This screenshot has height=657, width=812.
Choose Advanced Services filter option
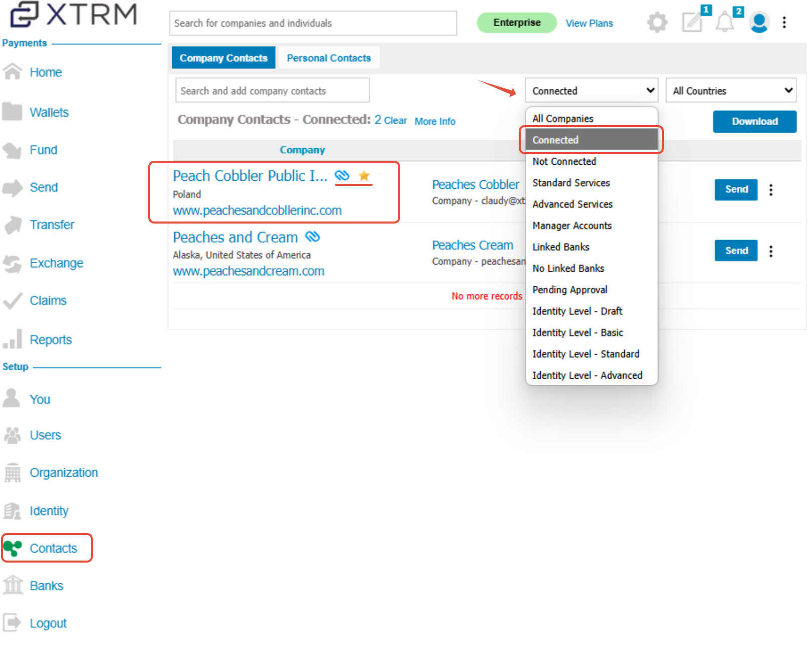tap(592, 204)
